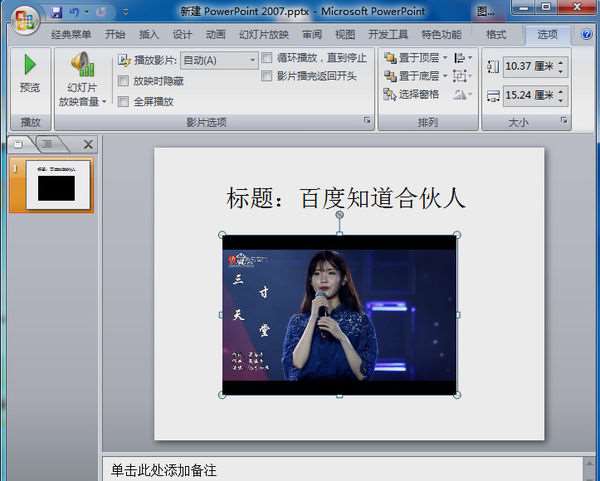The height and width of the screenshot is (481, 600).
Task: Open the align objects icon menu
Action: click(x=463, y=58)
